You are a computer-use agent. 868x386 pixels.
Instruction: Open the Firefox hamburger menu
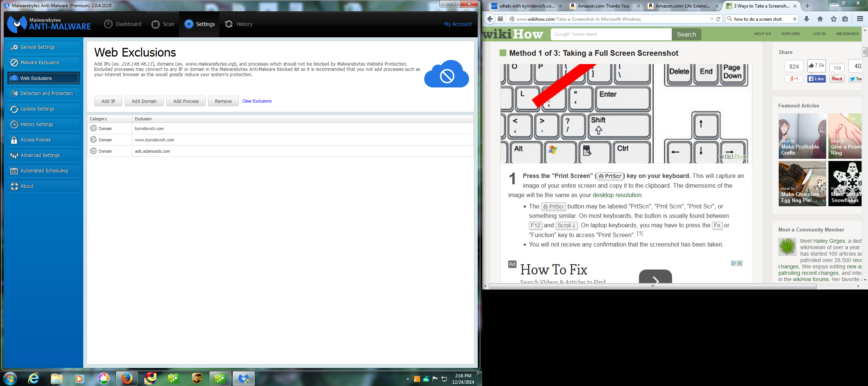pyautogui.click(x=860, y=19)
